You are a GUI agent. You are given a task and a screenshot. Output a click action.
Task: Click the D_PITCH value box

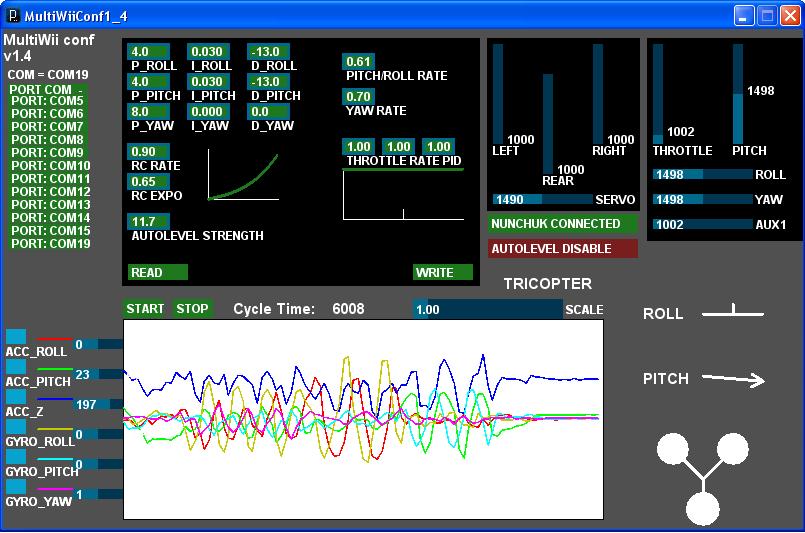(269, 82)
